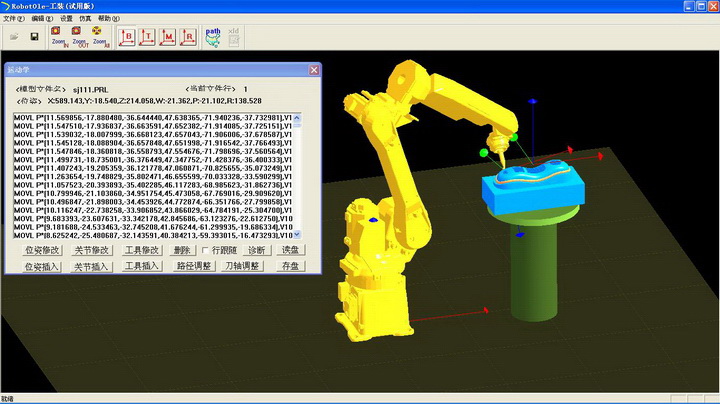This screenshot has height=404, width=720.
Task: Click the Zoom IN toolbar icon
Action: pos(58,37)
